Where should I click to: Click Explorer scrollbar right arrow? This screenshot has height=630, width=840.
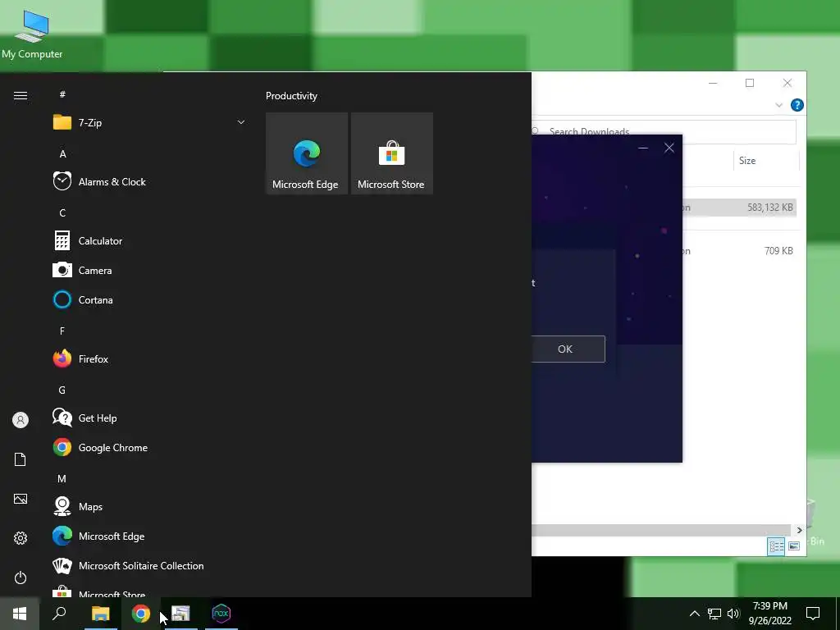(x=799, y=530)
